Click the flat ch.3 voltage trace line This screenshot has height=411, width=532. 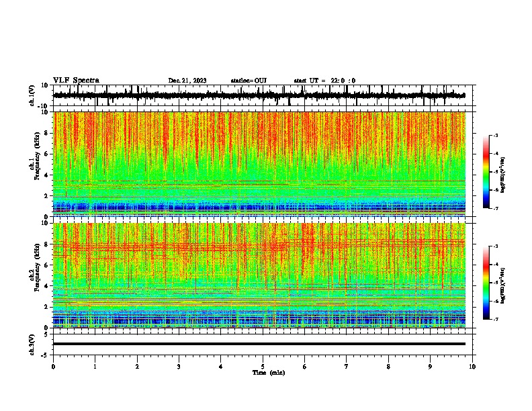[259, 344]
